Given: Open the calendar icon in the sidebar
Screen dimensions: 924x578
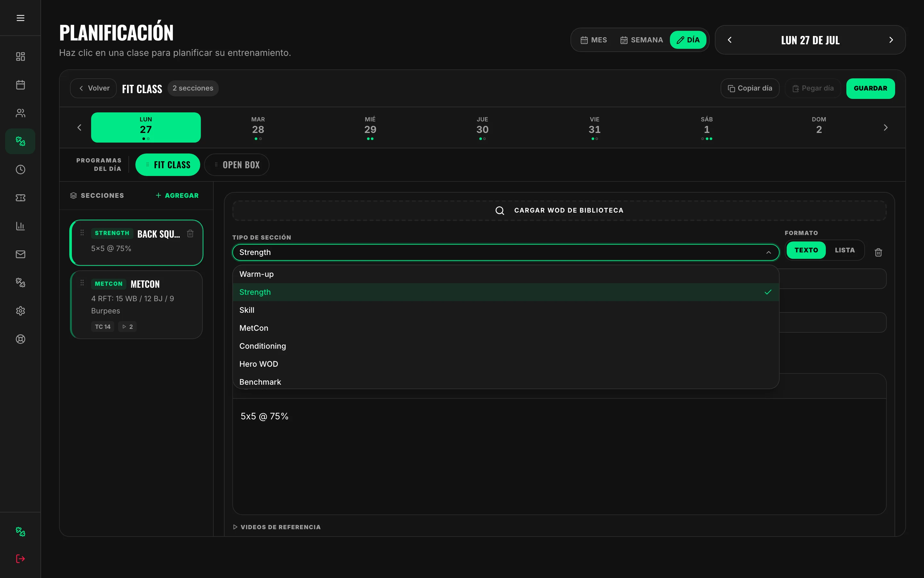Looking at the screenshot, I should tap(21, 85).
